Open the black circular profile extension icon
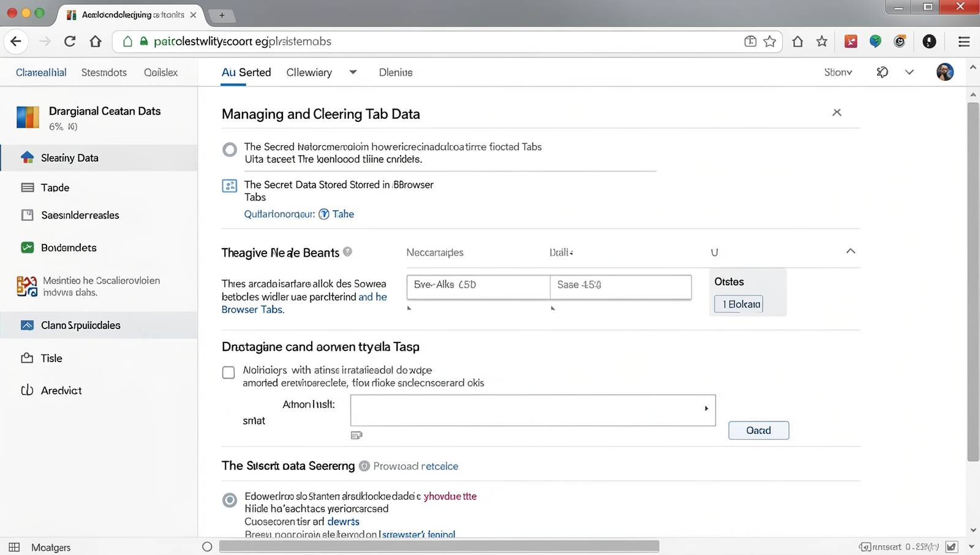Screen dimensions: 980x555 [x=929, y=42]
